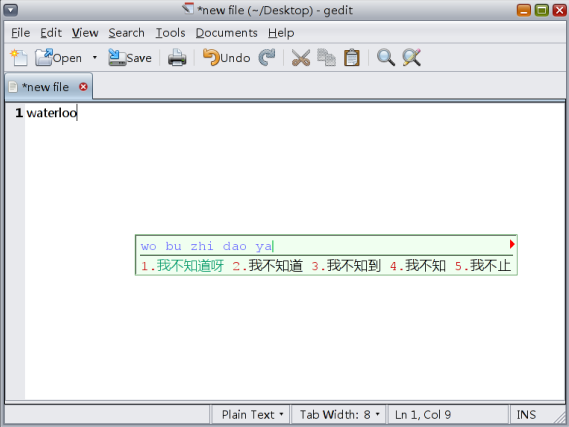Close the *new file tab

point(83,87)
